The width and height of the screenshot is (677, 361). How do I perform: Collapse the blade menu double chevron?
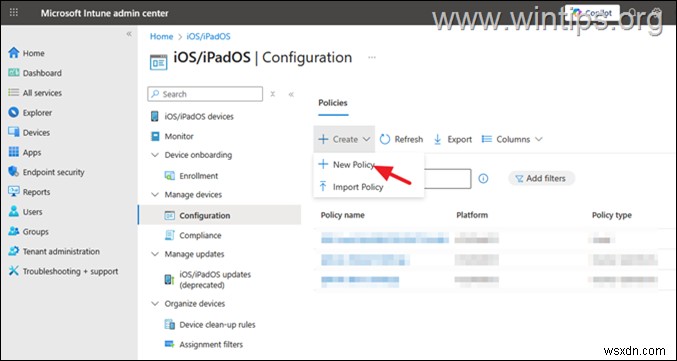[291, 94]
